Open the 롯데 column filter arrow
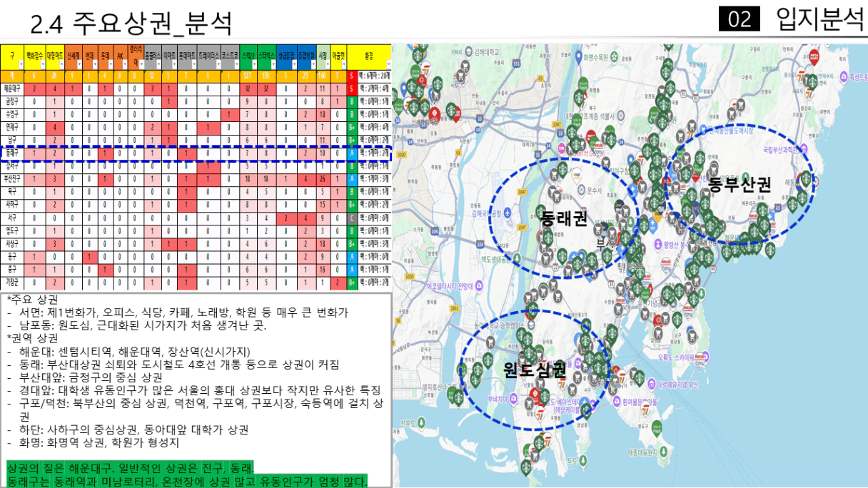This screenshot has width=868, height=488. (111, 65)
